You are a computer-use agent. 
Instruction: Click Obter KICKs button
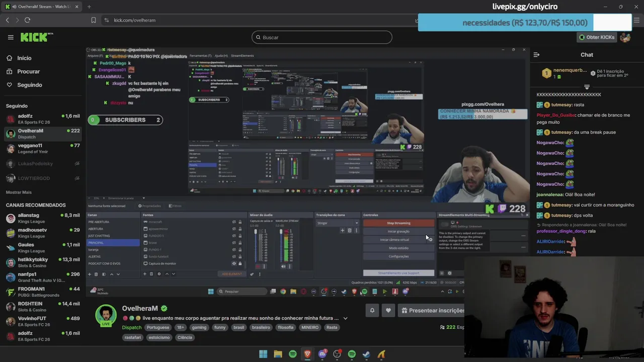pyautogui.click(x=597, y=37)
